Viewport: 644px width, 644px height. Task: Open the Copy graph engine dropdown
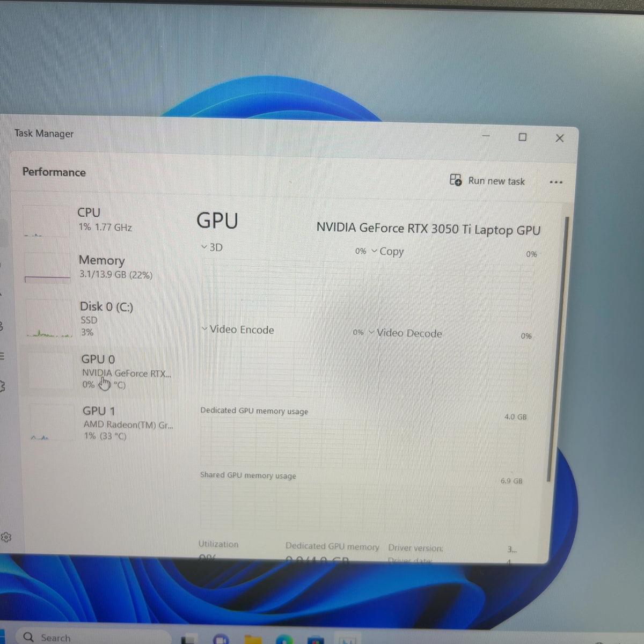pos(387,251)
